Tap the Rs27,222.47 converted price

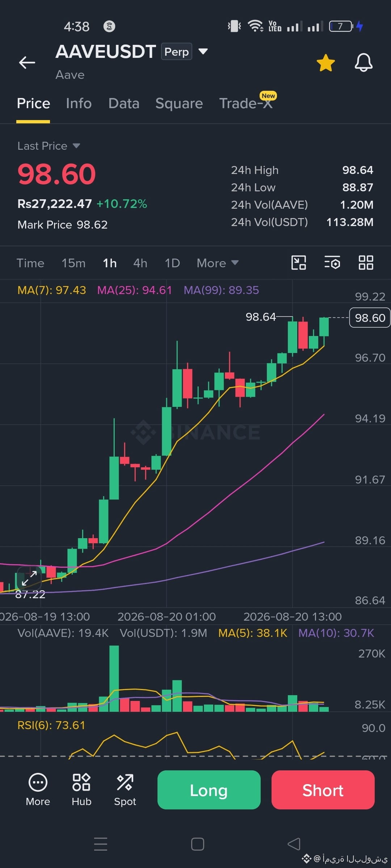[x=55, y=204]
